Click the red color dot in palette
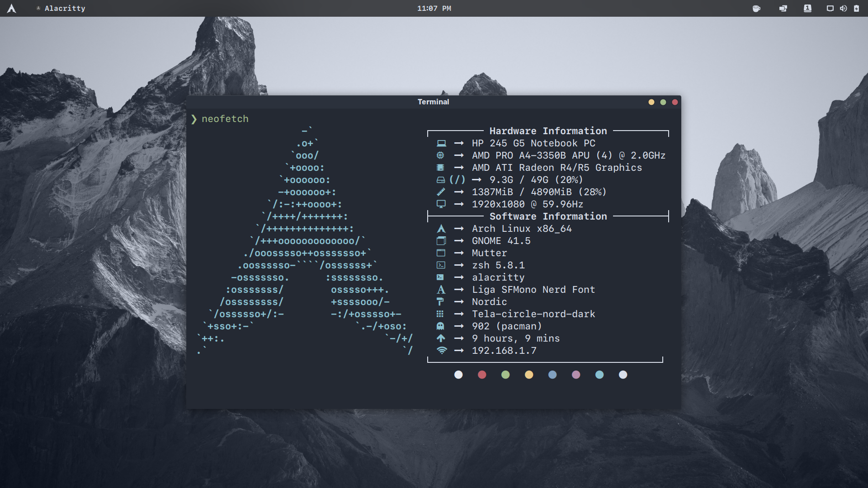 coord(482,375)
